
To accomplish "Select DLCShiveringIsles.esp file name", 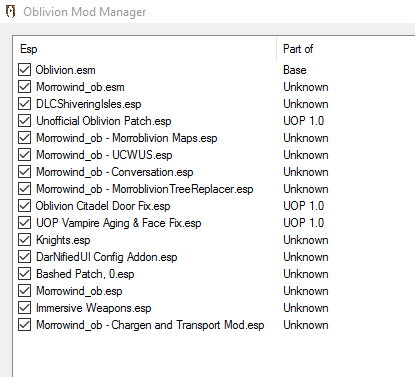I will [x=89, y=104].
